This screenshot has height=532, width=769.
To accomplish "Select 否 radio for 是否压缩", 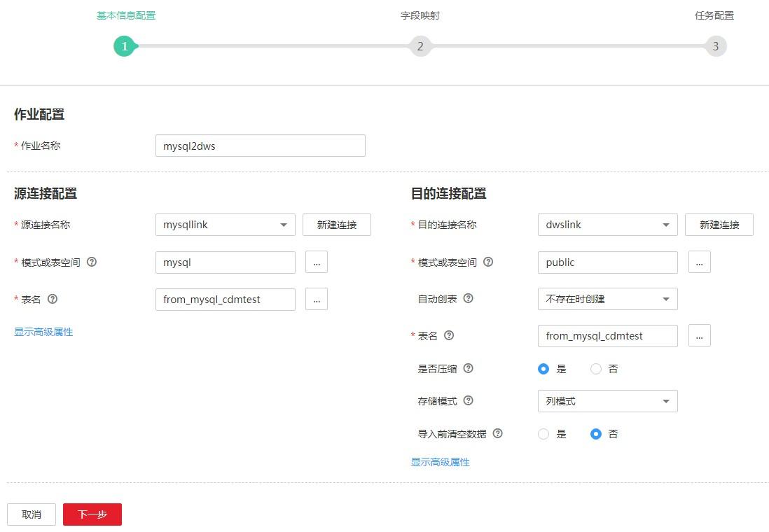I will click(x=596, y=368).
